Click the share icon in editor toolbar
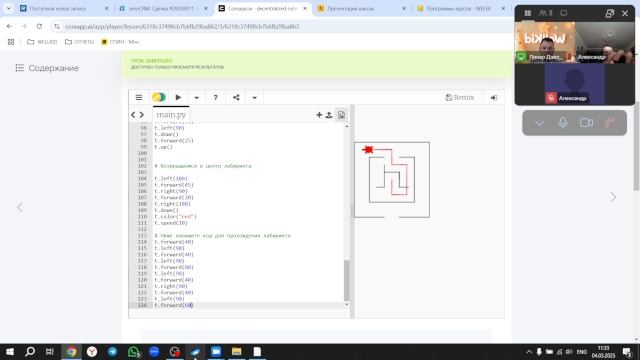The image size is (640, 360). (x=236, y=98)
